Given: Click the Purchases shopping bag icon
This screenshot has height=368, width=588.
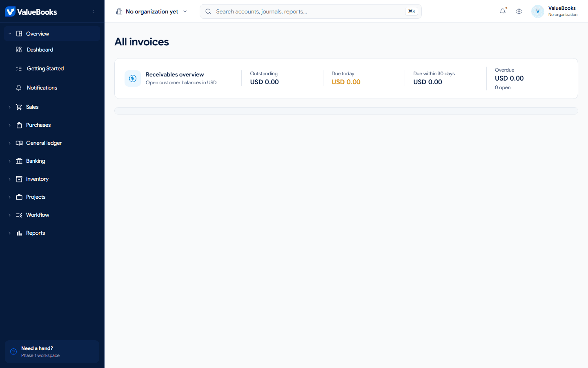Looking at the screenshot, I should (x=19, y=125).
